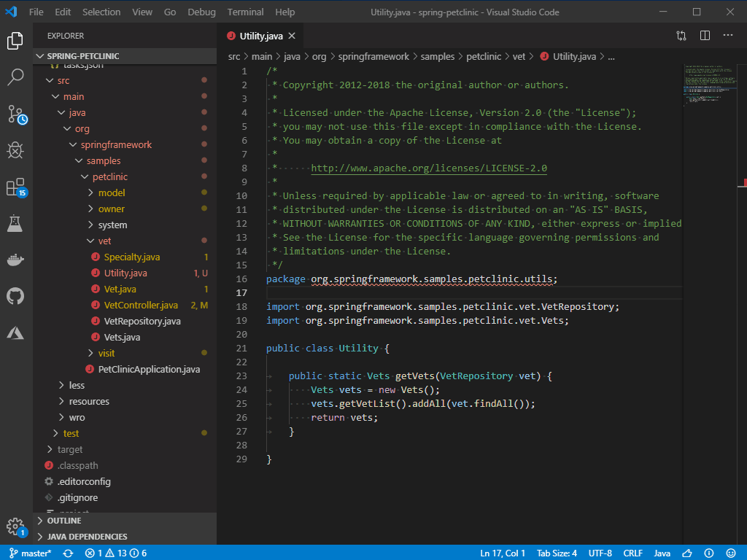This screenshot has width=747, height=560.
Task: Open the Testing beaker panel
Action: tap(16, 225)
